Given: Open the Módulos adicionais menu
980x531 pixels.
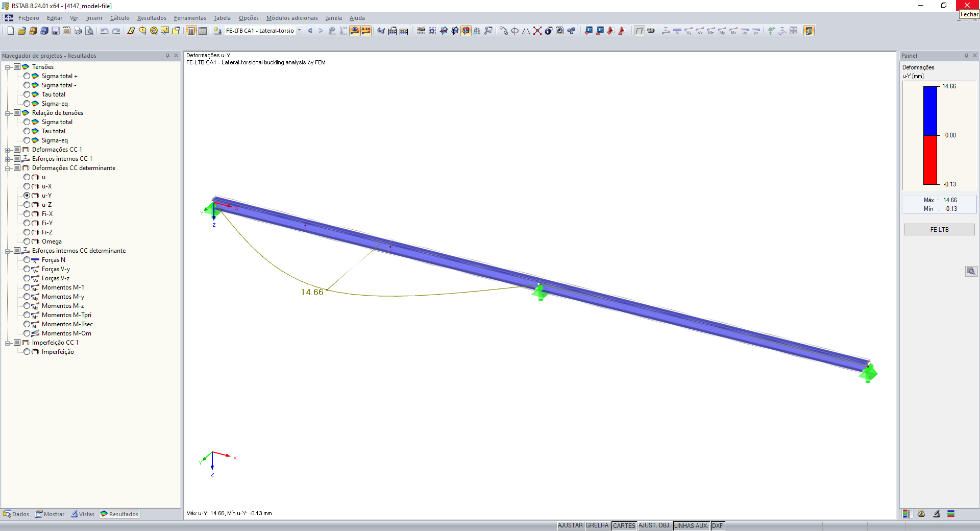Looking at the screenshot, I should 292,18.
